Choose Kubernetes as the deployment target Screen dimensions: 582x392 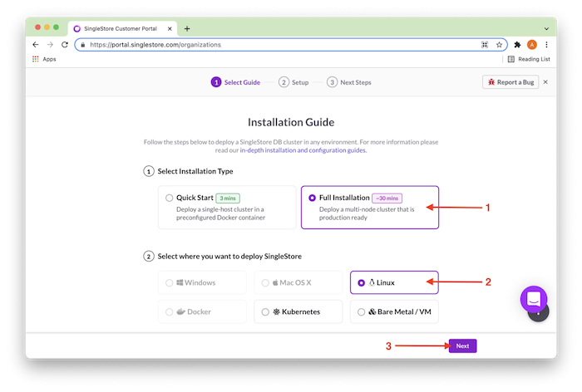[x=265, y=311]
